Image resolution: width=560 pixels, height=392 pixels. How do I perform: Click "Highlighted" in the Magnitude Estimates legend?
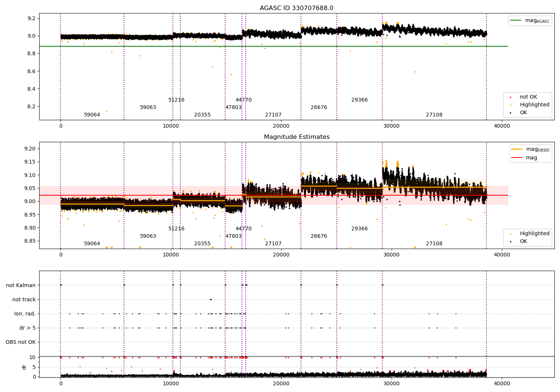point(530,234)
